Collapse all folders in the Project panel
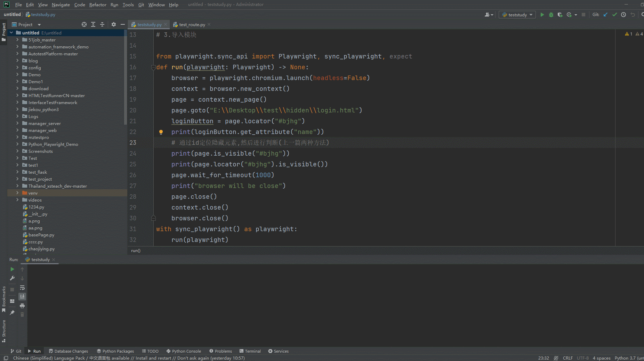Image resolution: width=644 pixels, height=361 pixels. click(102, 24)
